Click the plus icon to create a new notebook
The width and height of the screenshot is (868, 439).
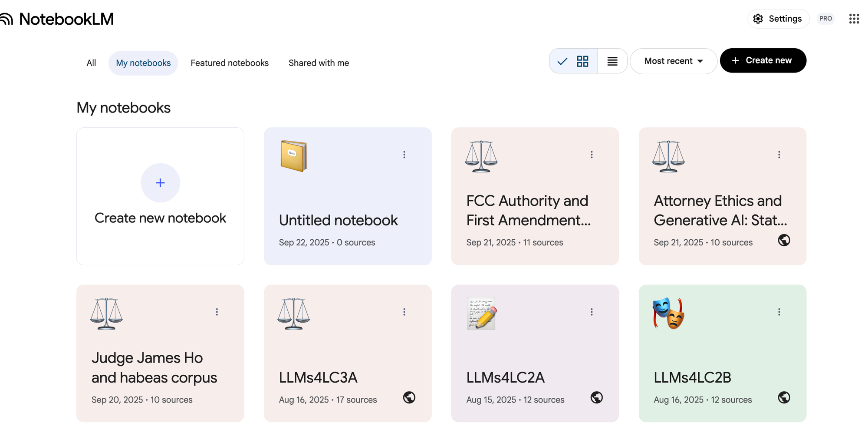(x=160, y=183)
